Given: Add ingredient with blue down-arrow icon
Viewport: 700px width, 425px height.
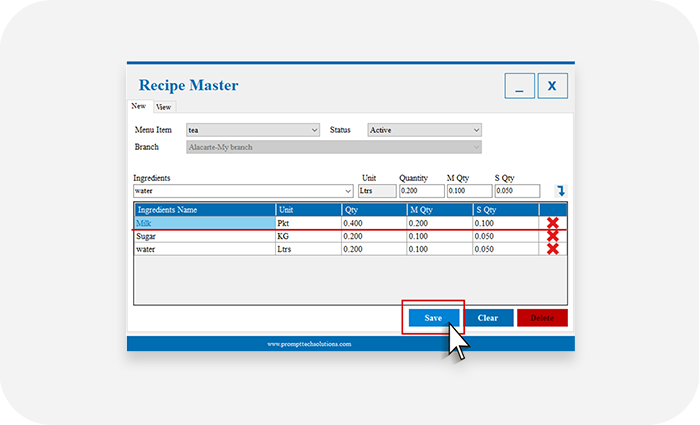Looking at the screenshot, I should [561, 191].
